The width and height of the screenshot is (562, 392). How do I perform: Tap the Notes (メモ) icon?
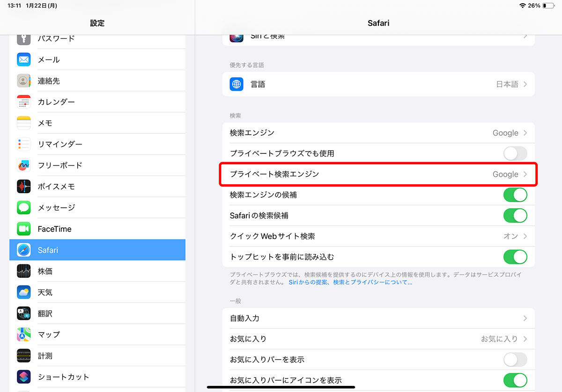(x=24, y=123)
